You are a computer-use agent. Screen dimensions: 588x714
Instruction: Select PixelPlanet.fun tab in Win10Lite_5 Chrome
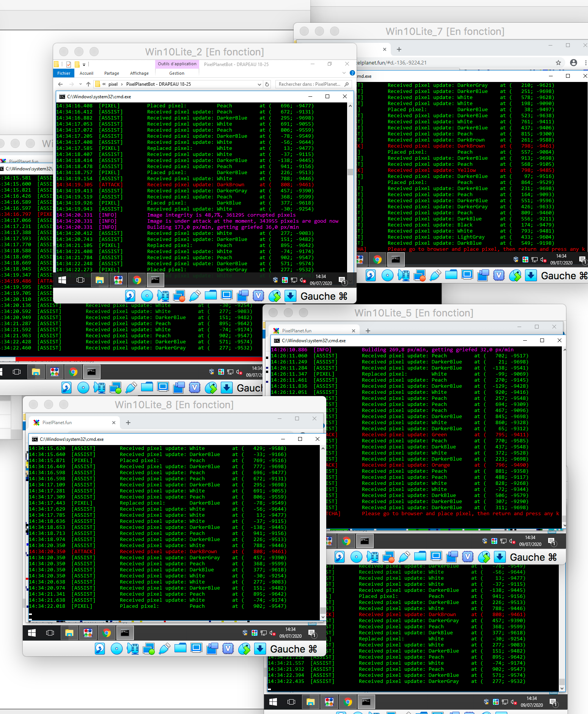coord(314,331)
